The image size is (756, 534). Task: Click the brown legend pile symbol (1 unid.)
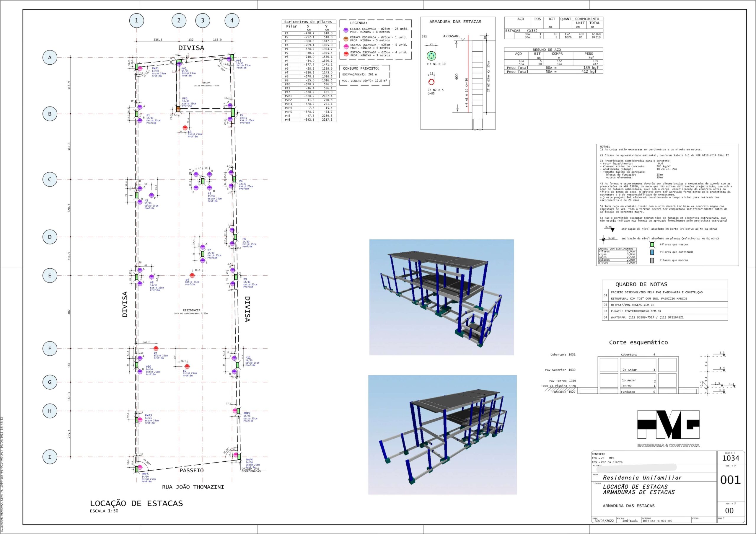click(x=346, y=38)
